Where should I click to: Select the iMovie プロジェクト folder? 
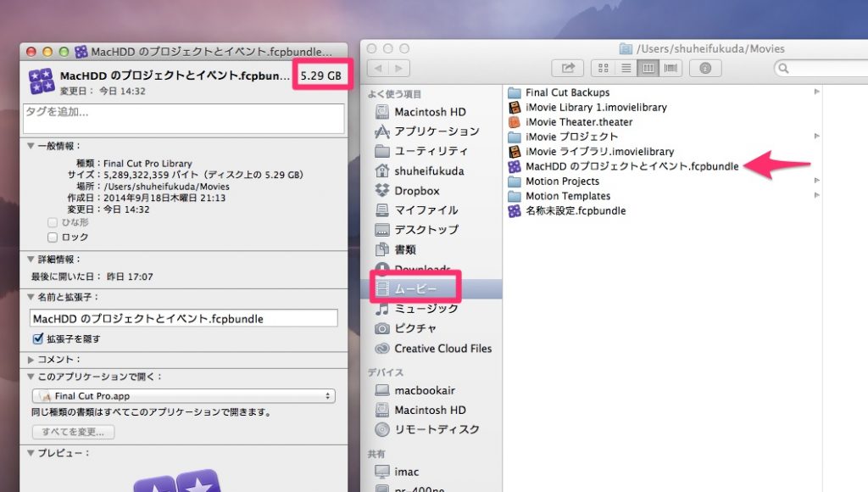click(x=563, y=137)
